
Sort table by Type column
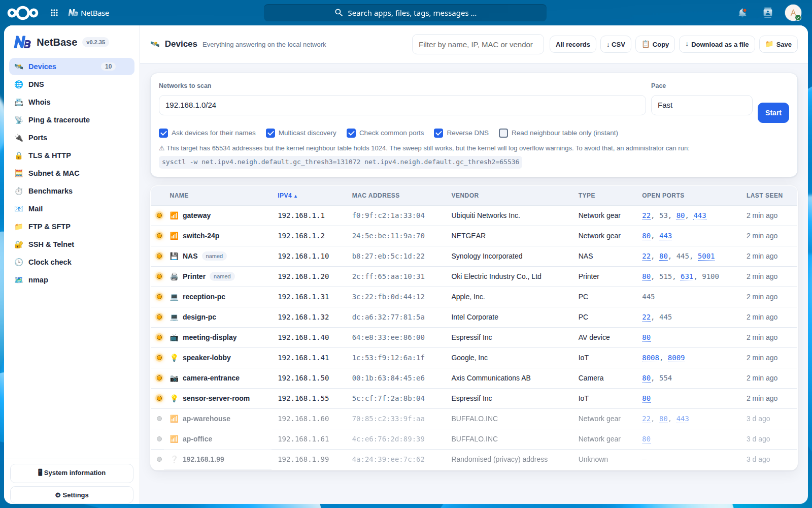(x=587, y=196)
